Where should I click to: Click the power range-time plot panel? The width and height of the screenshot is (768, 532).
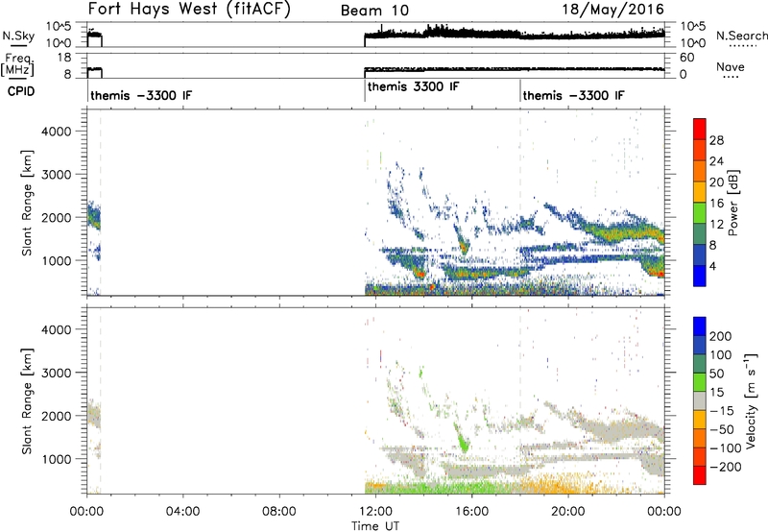375,203
